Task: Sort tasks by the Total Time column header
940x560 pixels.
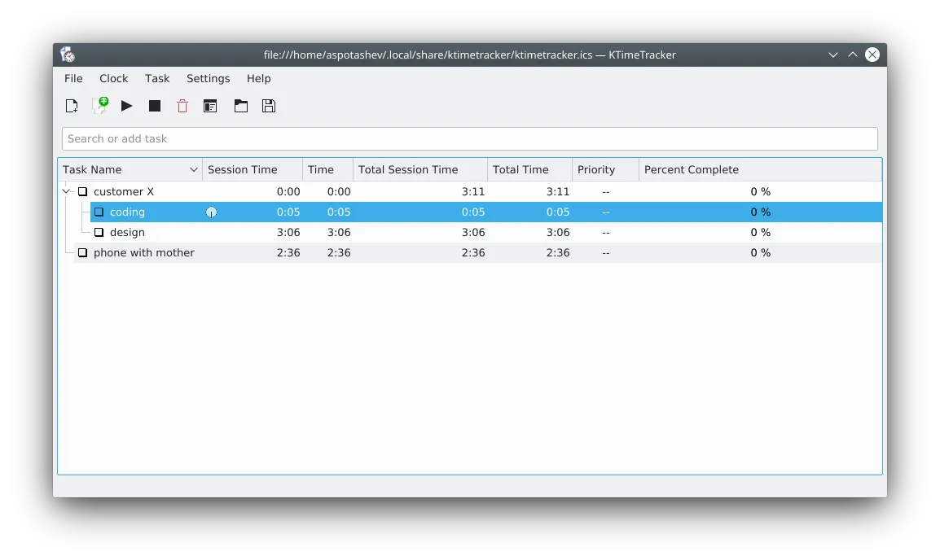Action: coord(521,169)
